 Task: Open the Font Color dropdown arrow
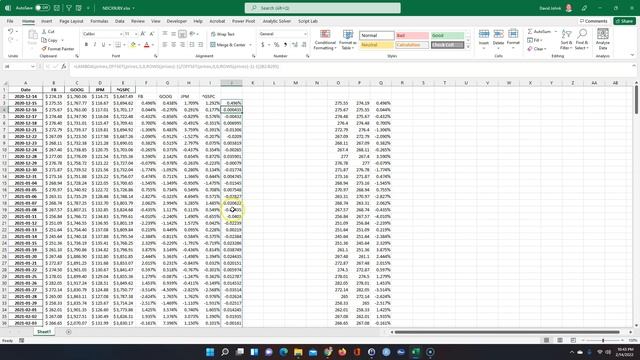click(x=153, y=45)
